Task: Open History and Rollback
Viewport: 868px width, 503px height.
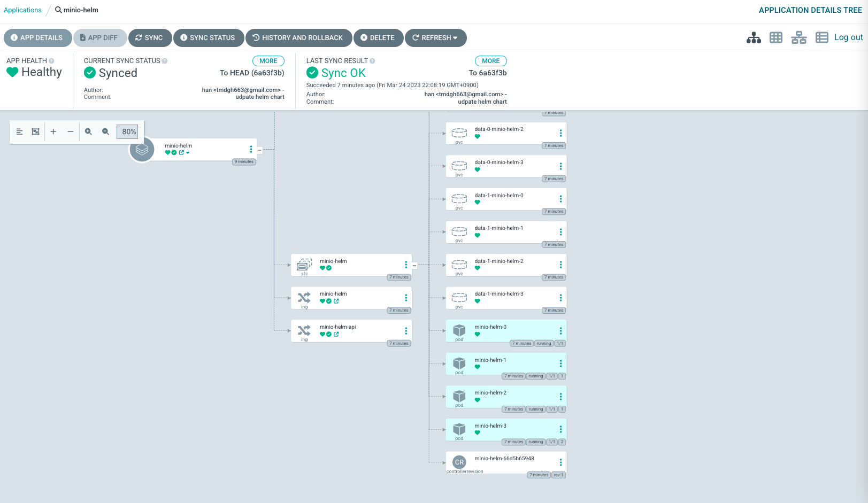Action: coord(298,38)
